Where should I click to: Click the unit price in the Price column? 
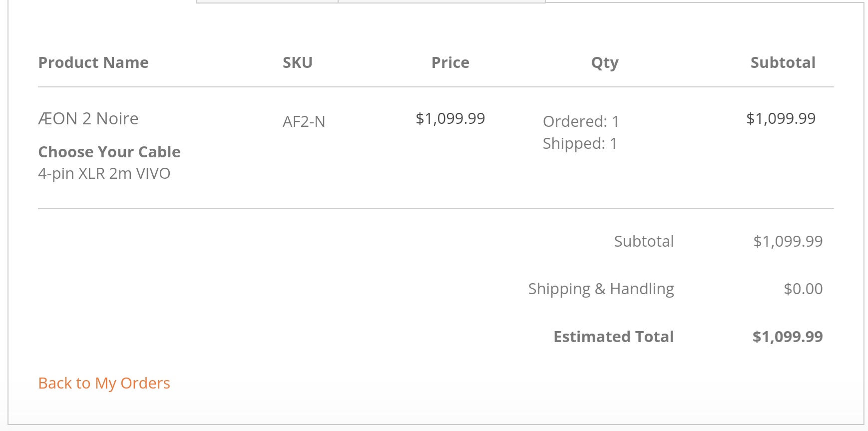pyautogui.click(x=450, y=118)
